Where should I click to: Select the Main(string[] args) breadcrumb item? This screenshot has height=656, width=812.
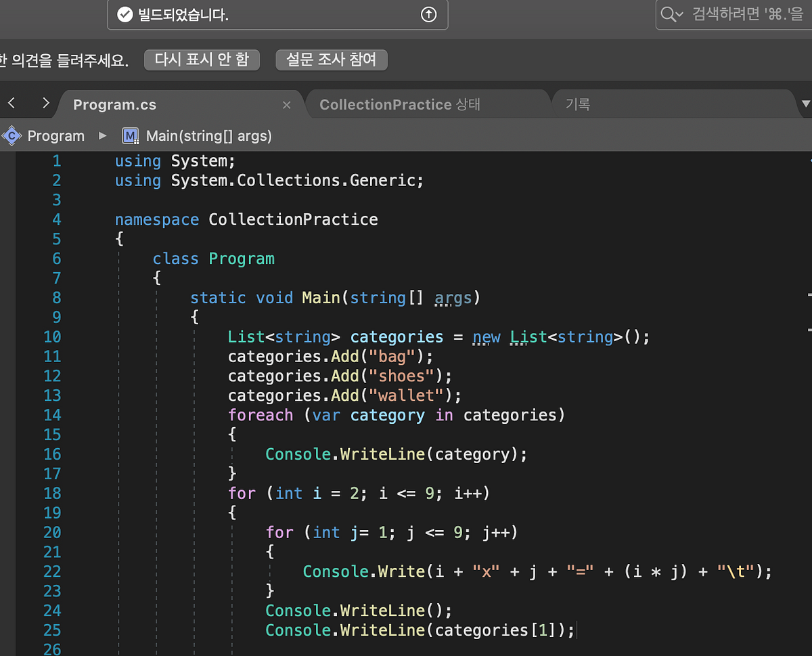point(208,135)
